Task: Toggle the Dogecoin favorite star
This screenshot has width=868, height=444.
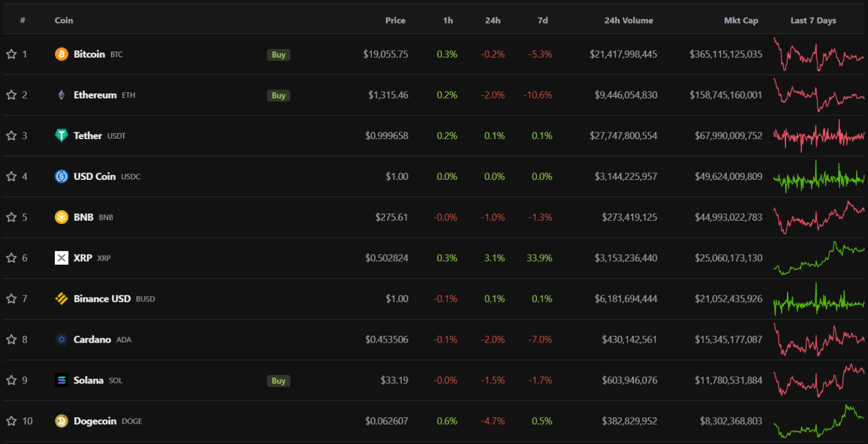Action: (11, 421)
